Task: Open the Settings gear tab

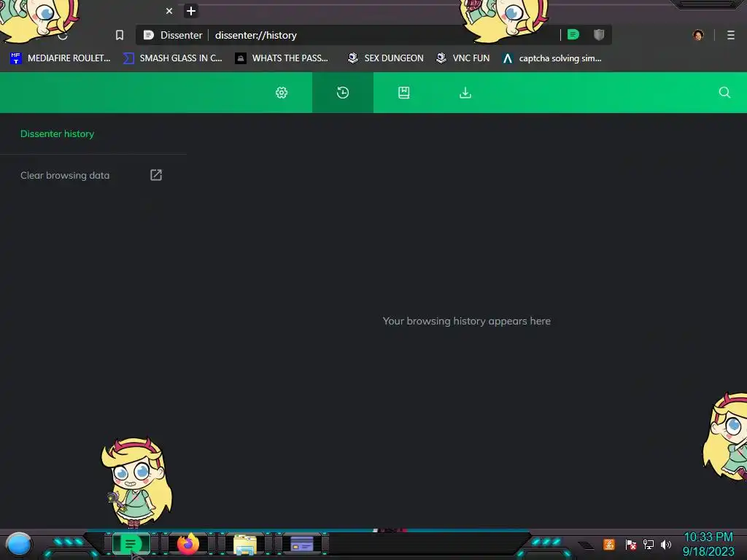Action: [282, 93]
